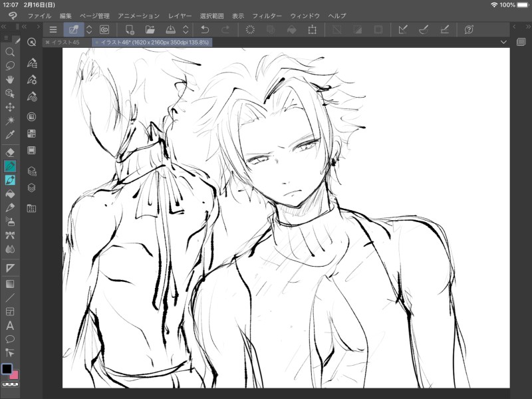Open the レイヤー menu
This screenshot has height=399, width=532.
180,15
